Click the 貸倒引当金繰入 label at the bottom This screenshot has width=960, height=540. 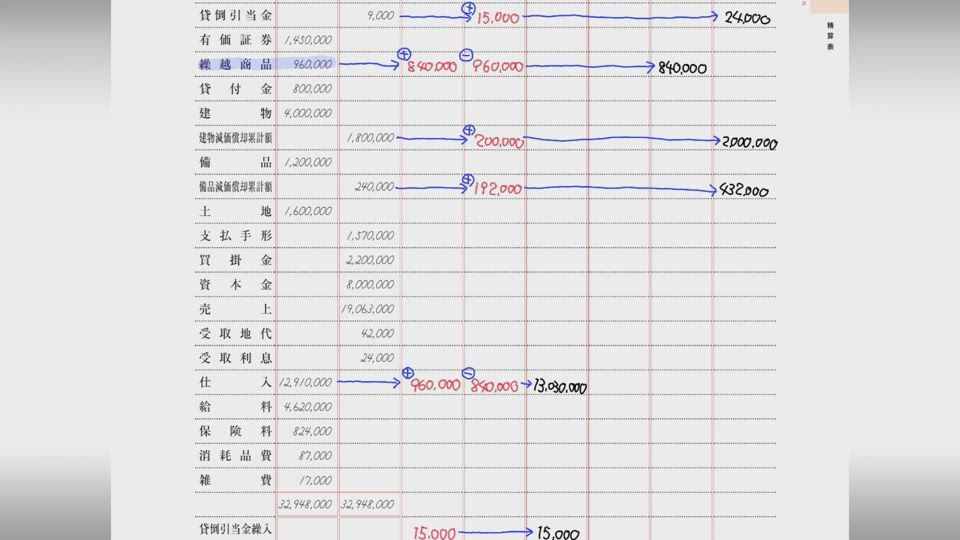point(235,527)
